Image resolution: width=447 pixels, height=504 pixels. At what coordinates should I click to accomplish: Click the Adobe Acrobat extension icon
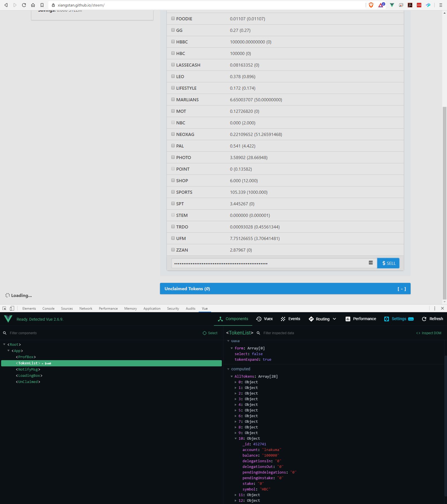(x=410, y=5)
